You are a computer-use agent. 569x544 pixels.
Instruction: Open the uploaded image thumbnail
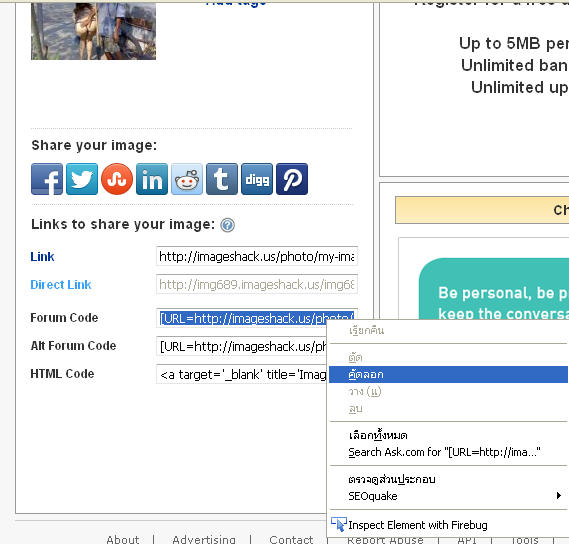click(93, 31)
